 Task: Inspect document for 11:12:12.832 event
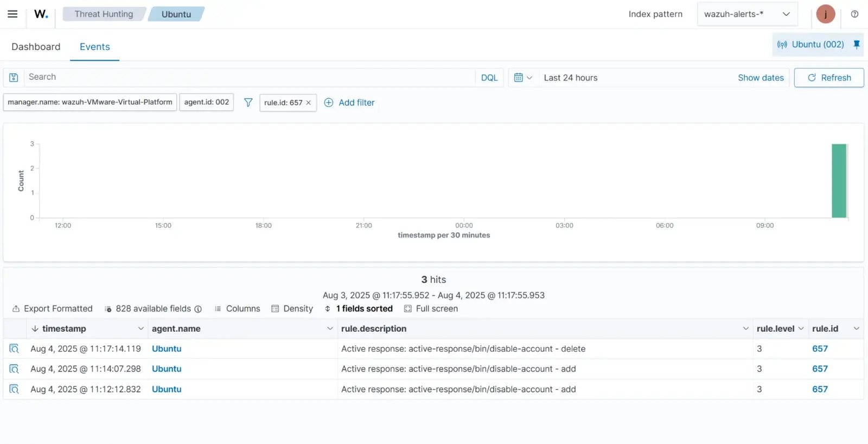click(x=14, y=389)
